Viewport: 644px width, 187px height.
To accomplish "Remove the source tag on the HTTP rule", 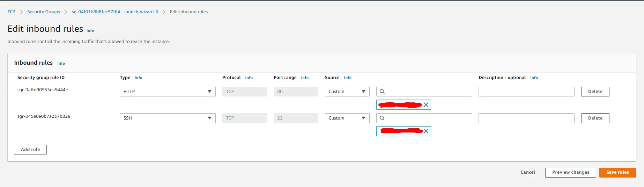I will (x=426, y=105).
